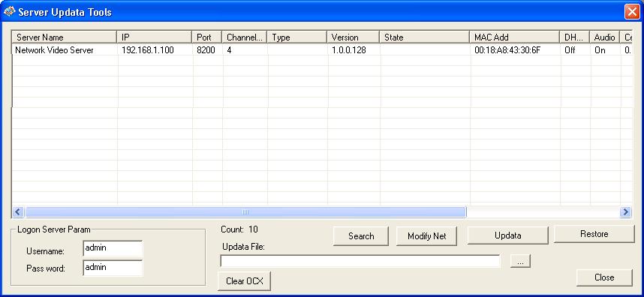Click the Version column header
This screenshot has height=297, width=644.
pyautogui.click(x=354, y=37)
